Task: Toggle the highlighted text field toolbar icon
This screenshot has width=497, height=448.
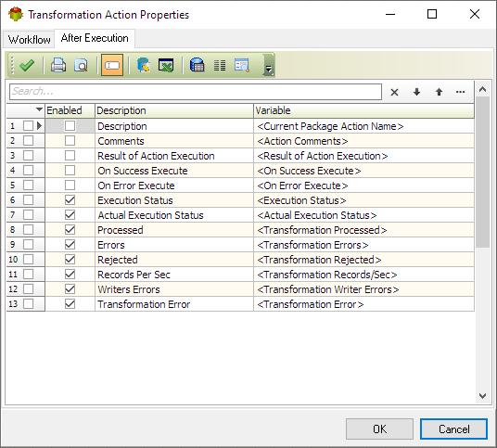Action: (x=112, y=65)
